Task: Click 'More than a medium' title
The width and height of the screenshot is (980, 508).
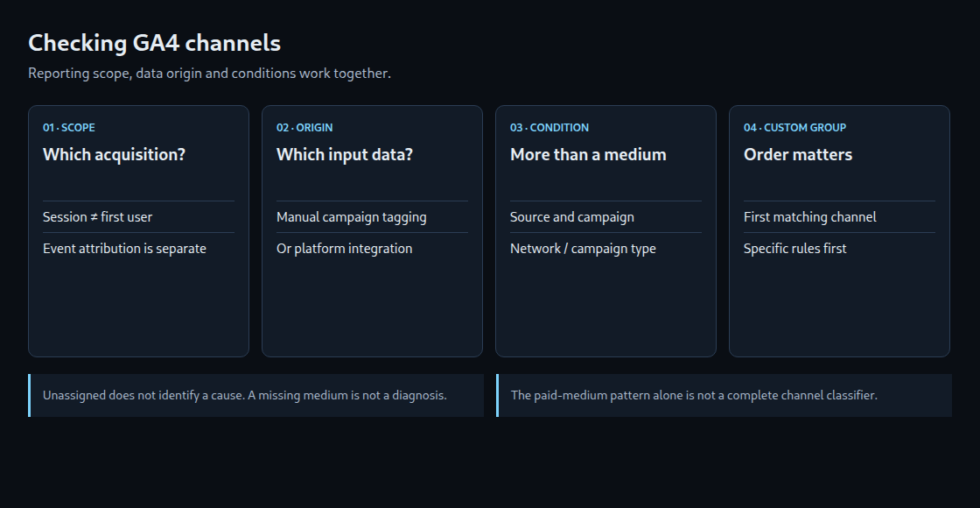Action: tap(588, 154)
